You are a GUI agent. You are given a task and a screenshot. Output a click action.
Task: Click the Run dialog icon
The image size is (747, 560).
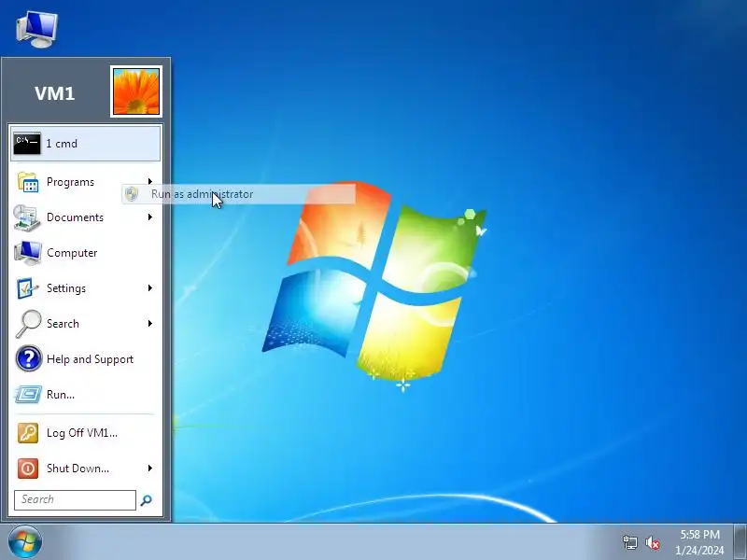28,395
